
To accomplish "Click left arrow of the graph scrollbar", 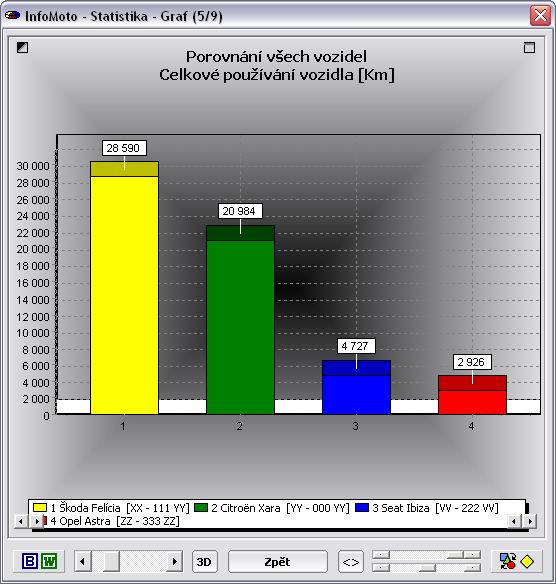I will (83, 561).
